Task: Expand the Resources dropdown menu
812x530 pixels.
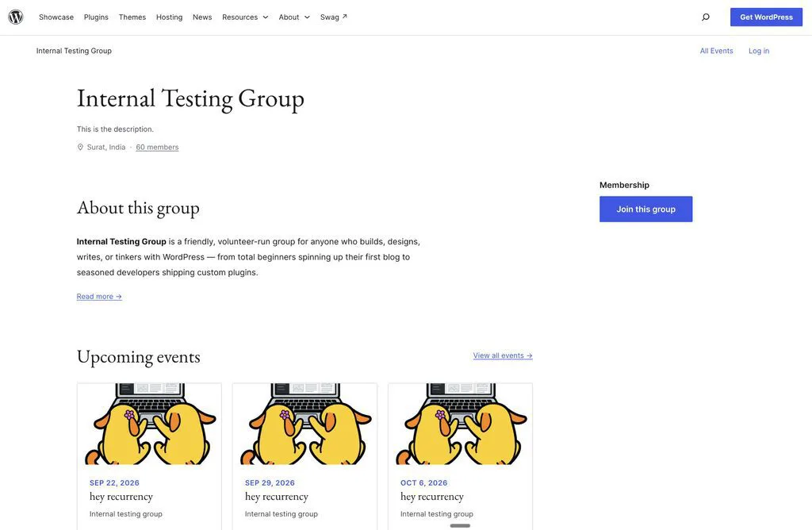Action: [245, 17]
